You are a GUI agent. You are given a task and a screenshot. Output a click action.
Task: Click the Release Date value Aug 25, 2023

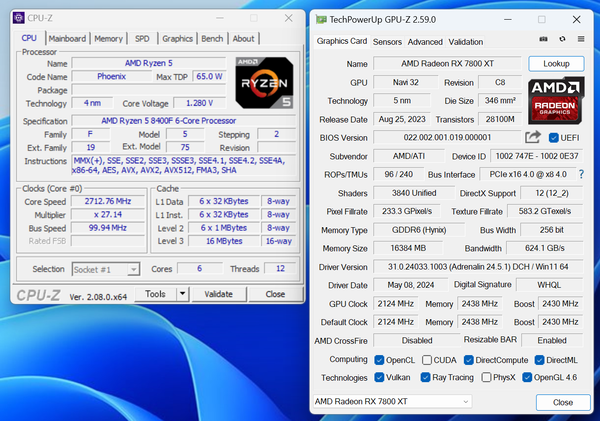(x=402, y=119)
